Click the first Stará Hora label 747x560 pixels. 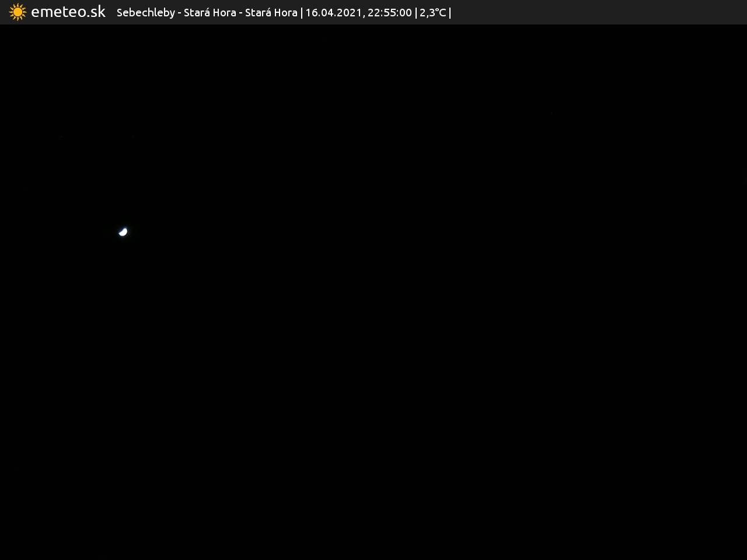(x=210, y=13)
